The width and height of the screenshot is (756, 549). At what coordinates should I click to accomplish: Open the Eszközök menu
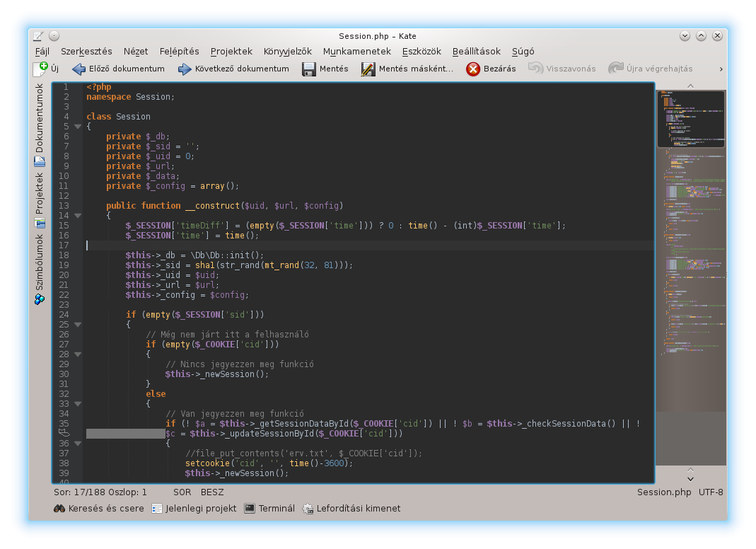point(421,51)
